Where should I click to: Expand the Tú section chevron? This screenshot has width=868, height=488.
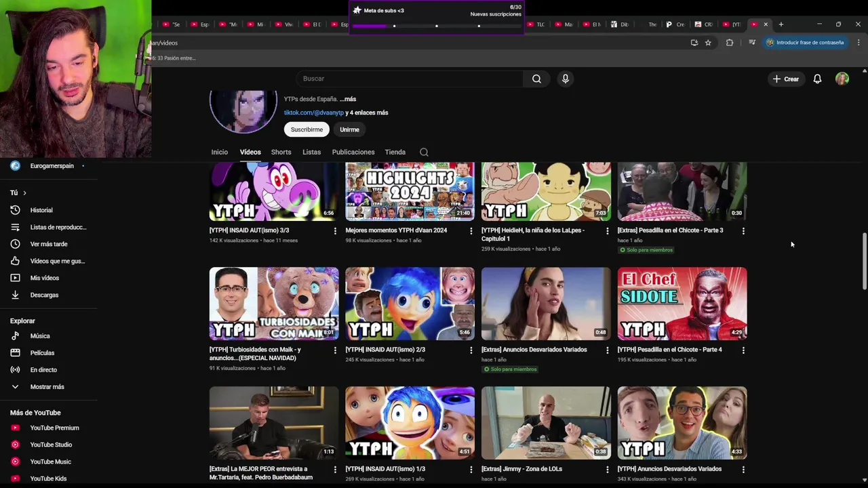pos(24,193)
